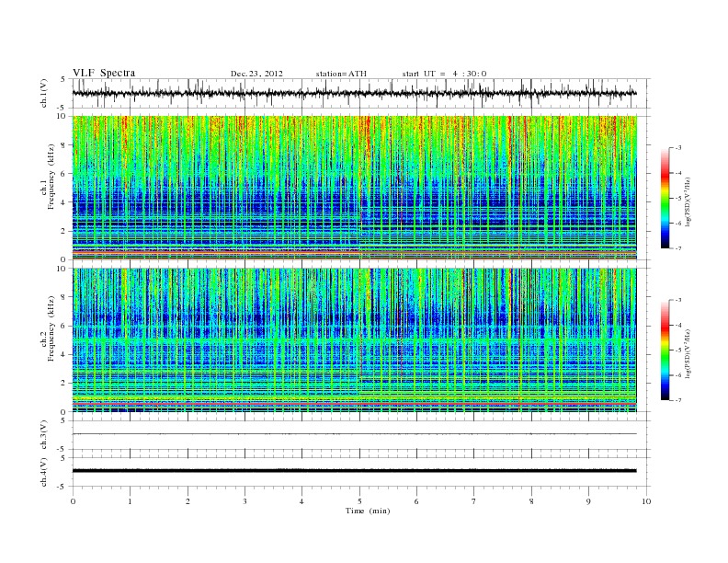Click the "ch.4(V)" axis label

(x=43, y=472)
